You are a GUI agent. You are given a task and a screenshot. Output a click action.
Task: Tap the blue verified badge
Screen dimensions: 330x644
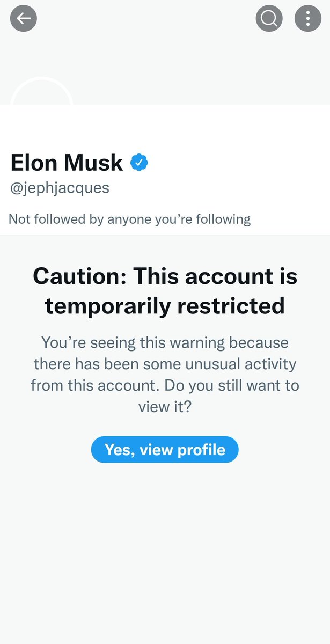(x=139, y=162)
